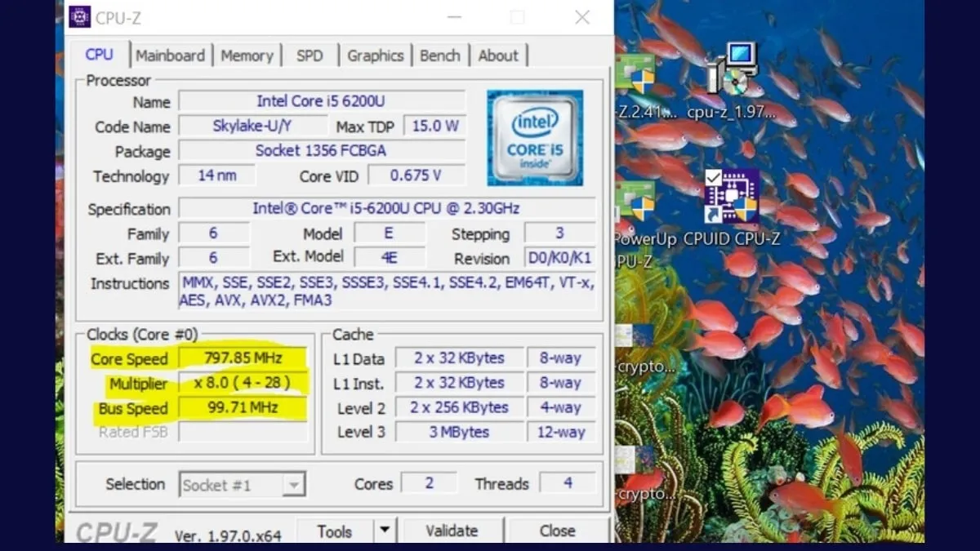
Task: Open the About tab
Action: pyautogui.click(x=499, y=55)
